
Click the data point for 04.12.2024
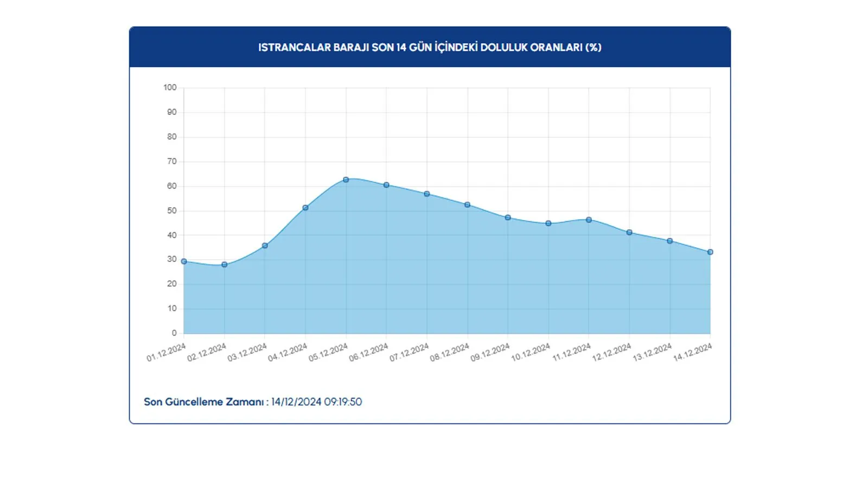[x=305, y=208]
